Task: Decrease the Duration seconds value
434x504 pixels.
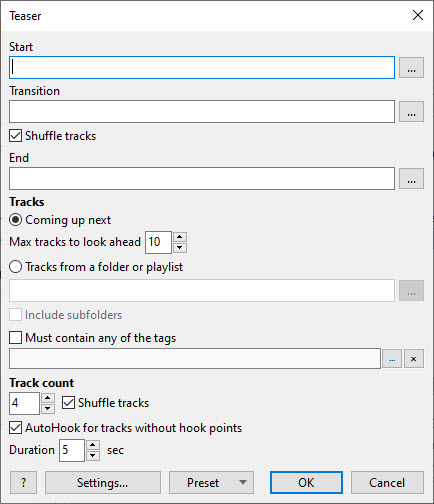Action: [93, 455]
